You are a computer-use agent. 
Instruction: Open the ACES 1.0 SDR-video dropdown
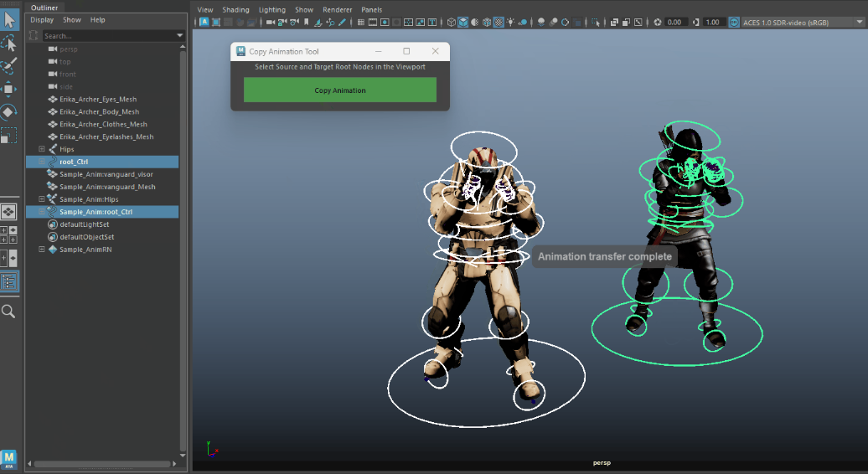pyautogui.click(x=803, y=22)
